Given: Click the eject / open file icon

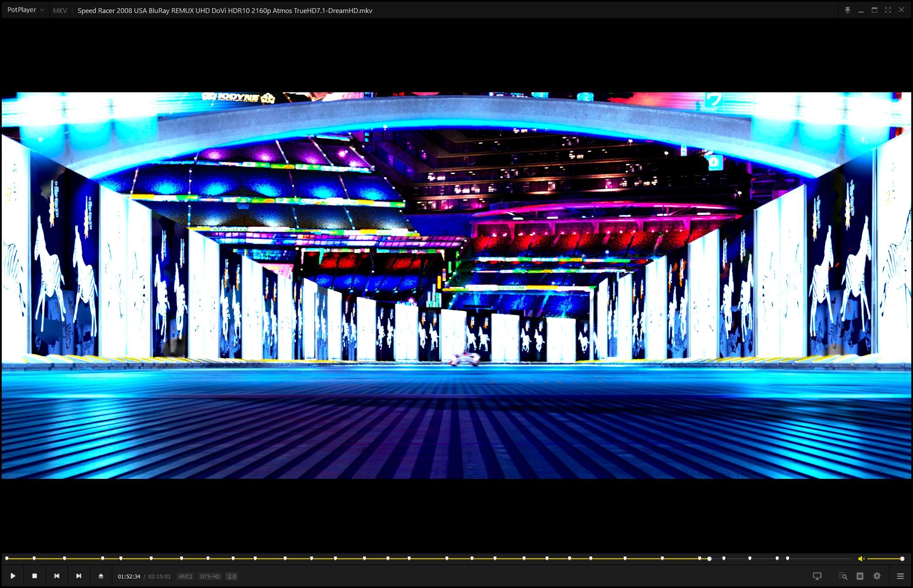Looking at the screenshot, I should click(x=101, y=576).
